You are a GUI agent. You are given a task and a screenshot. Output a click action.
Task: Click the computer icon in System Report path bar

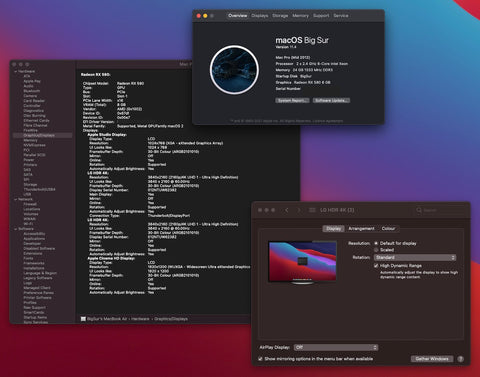click(83, 319)
